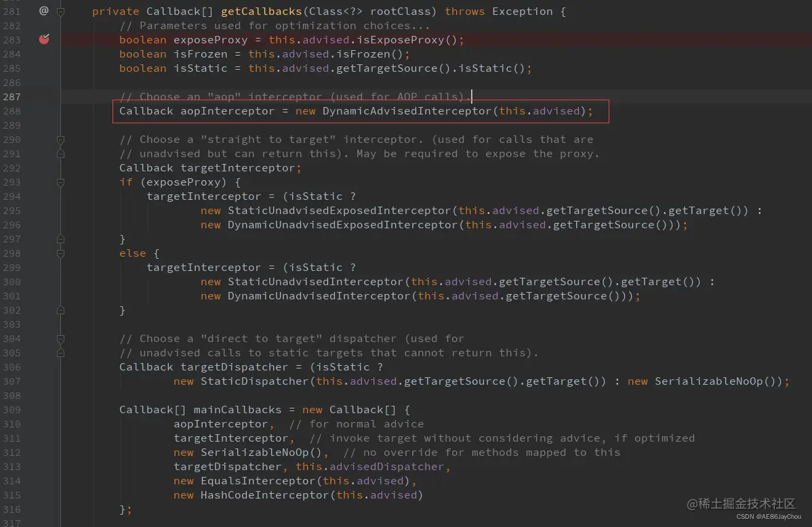The width and height of the screenshot is (812, 527).
Task: Click the Exception type in throws clause
Action: (x=523, y=12)
